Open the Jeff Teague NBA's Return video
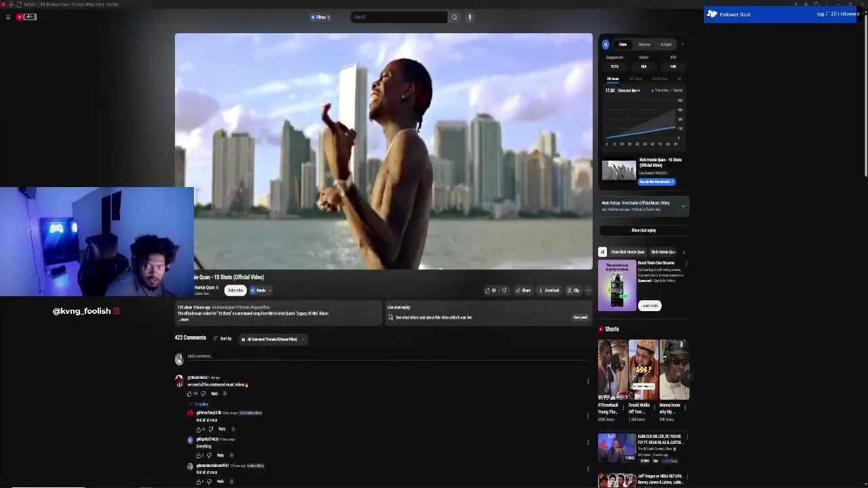The image size is (868, 488). pos(617,481)
